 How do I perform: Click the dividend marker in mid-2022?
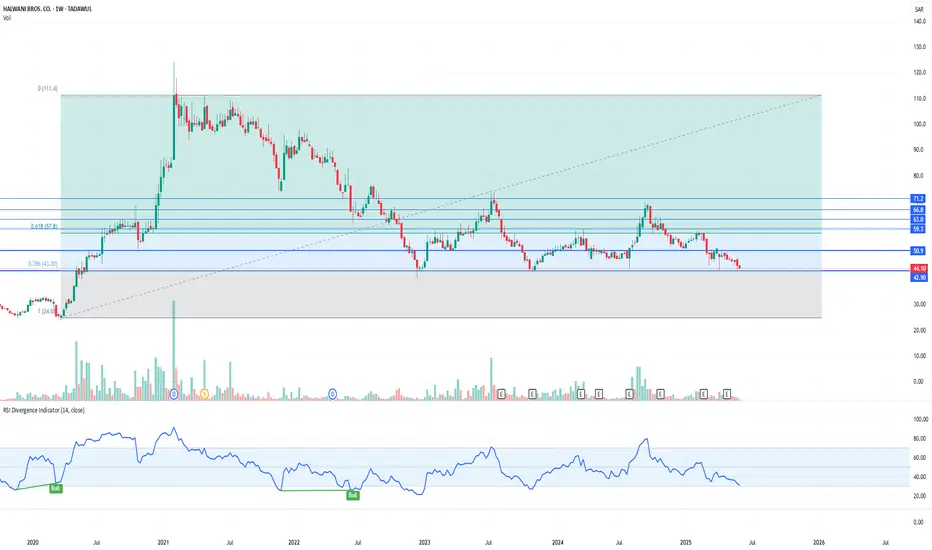click(x=333, y=394)
